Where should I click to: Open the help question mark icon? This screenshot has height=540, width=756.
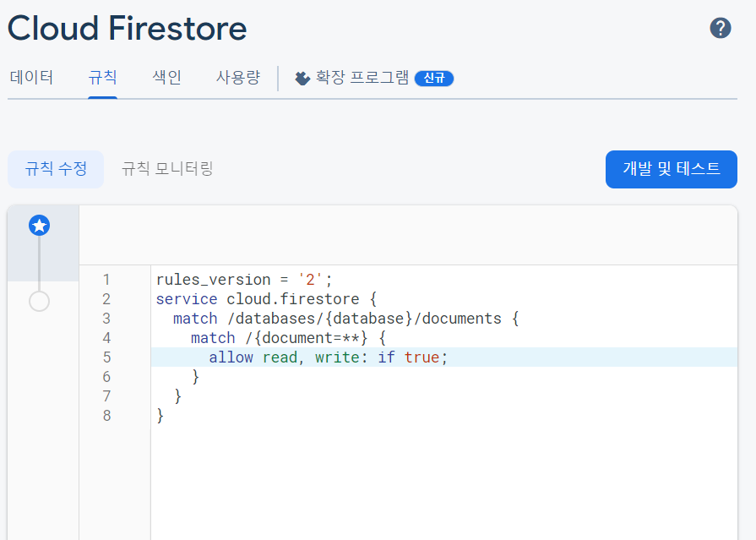coord(721,28)
